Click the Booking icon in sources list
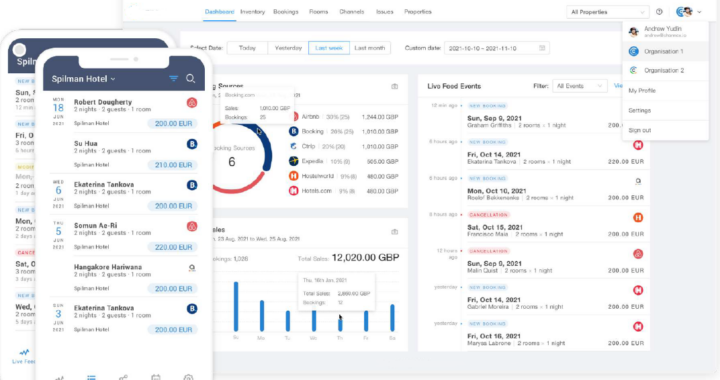Viewport: 720px width, 380px height. [x=293, y=132]
